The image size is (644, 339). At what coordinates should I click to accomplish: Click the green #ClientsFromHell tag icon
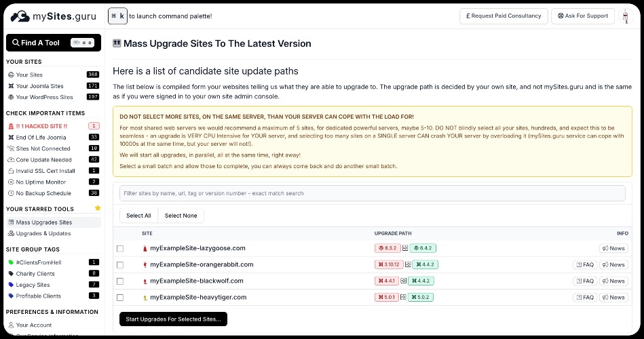point(11,262)
